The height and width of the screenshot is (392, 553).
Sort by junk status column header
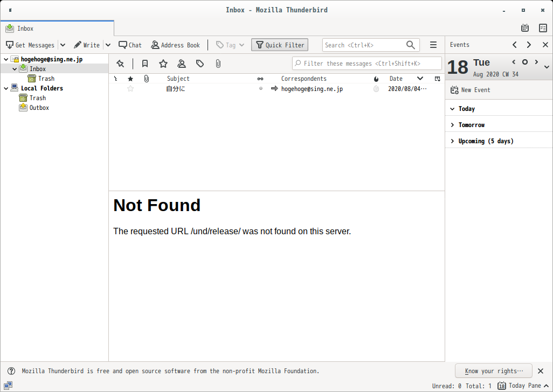376,79
